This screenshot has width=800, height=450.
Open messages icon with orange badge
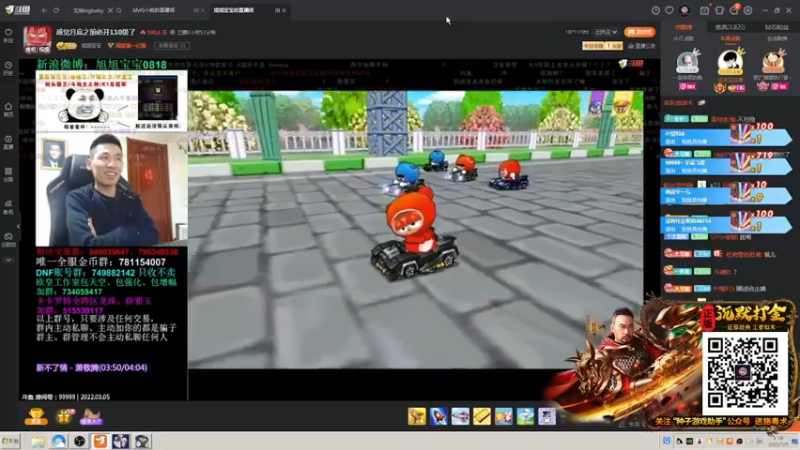[x=734, y=10]
